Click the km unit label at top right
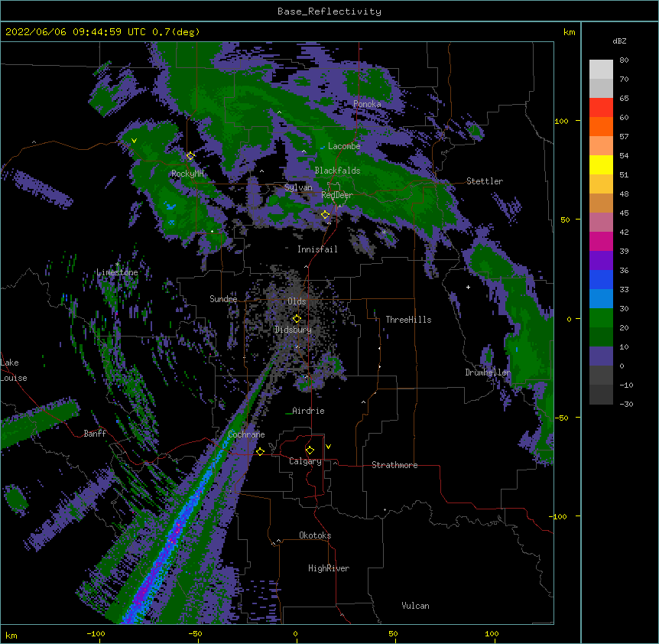The width and height of the screenshot is (659, 644). pyautogui.click(x=569, y=32)
